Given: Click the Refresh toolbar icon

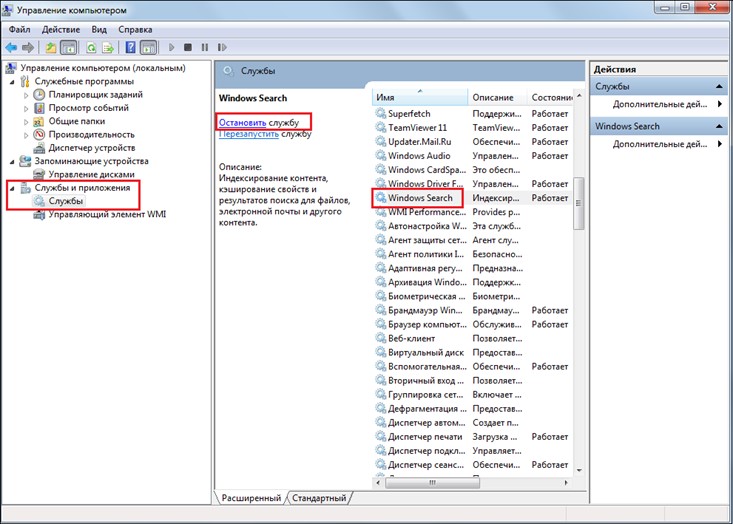Looking at the screenshot, I should coord(91,47).
